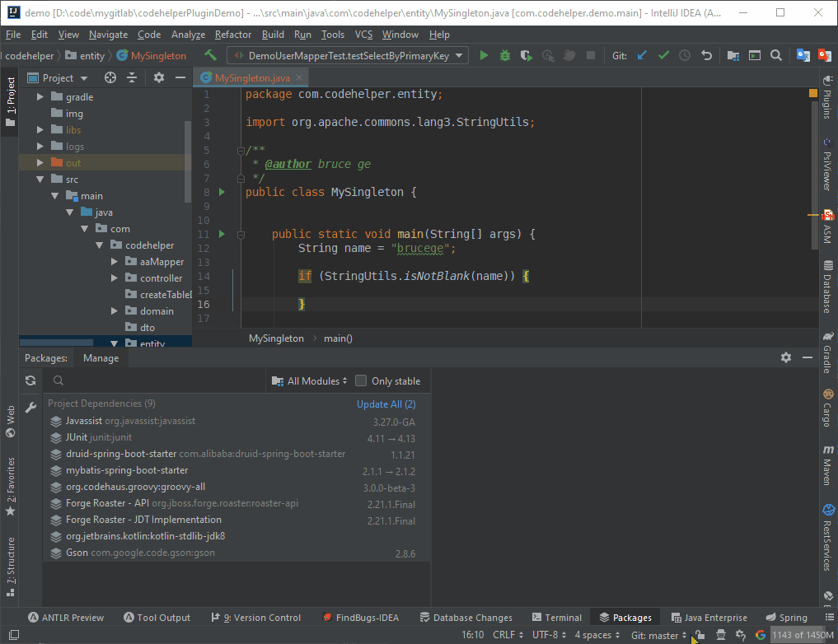838x644 pixels.
Task: Expand the aaMapper package
Action: [x=115, y=262]
